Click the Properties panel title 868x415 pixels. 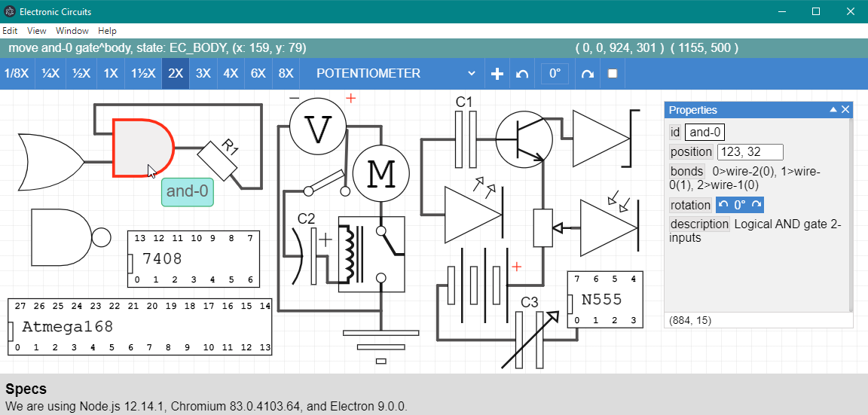[x=692, y=109]
